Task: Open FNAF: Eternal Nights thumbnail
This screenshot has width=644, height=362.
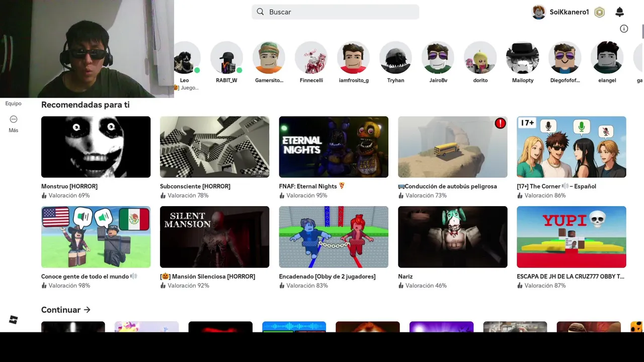Action: 334,147
